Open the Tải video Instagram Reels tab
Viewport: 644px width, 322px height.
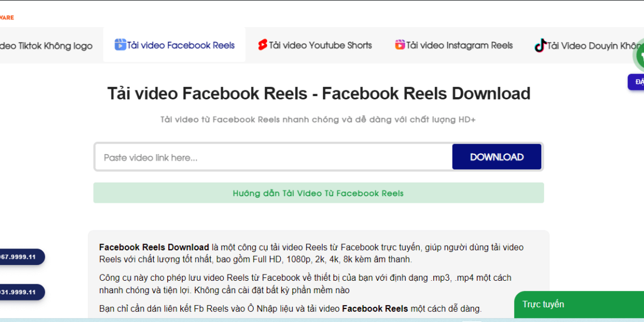point(454,45)
